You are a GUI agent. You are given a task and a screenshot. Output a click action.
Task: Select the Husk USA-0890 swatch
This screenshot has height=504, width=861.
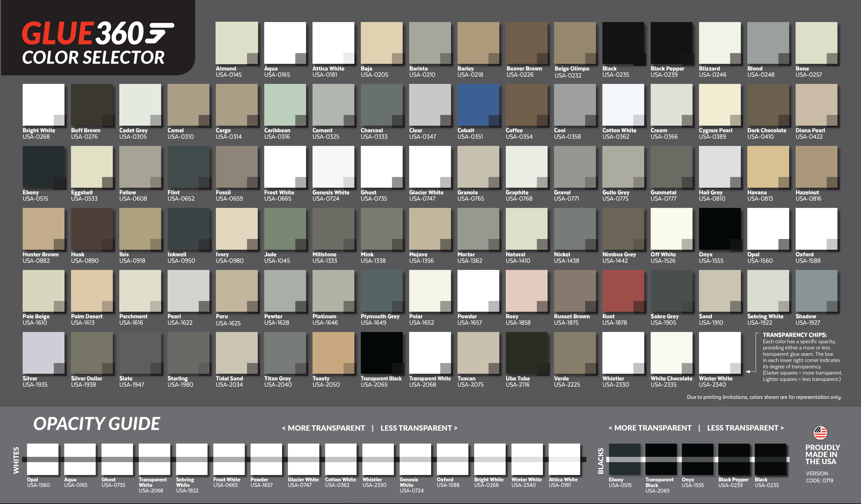tap(92, 229)
